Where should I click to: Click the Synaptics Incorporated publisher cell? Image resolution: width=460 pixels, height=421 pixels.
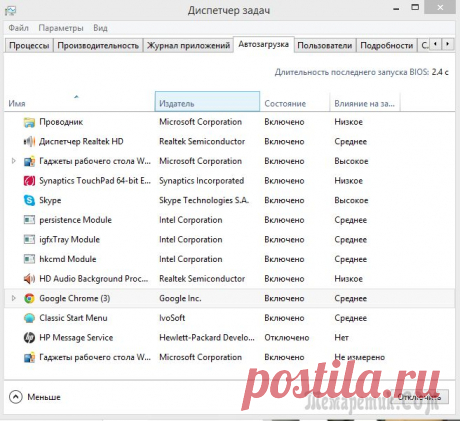coord(201,181)
